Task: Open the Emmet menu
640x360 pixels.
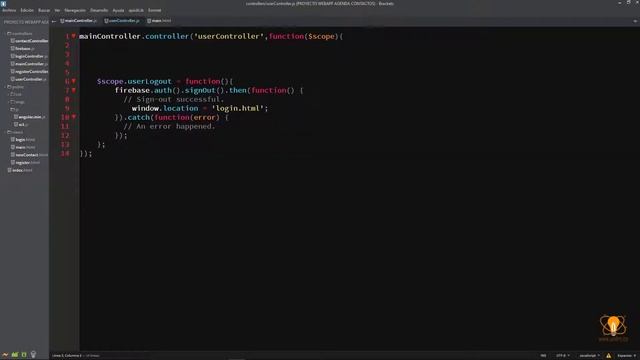Action: 154,10
